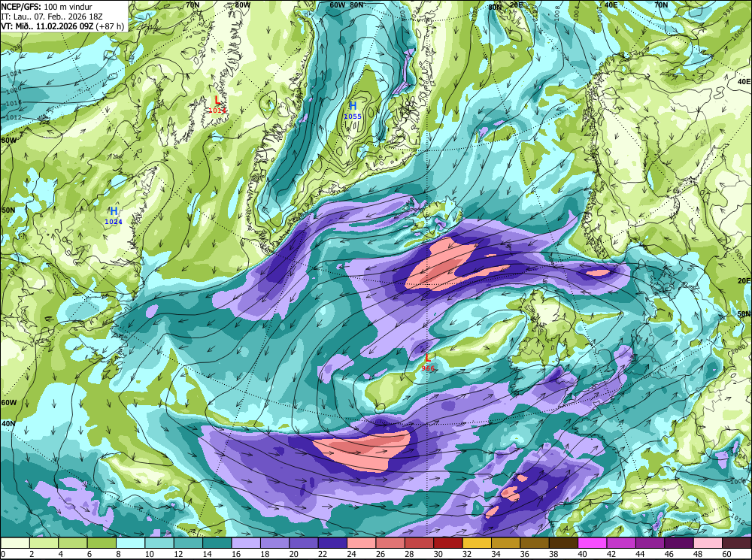Click the '60W 80N' label at the top

tap(347, 5)
